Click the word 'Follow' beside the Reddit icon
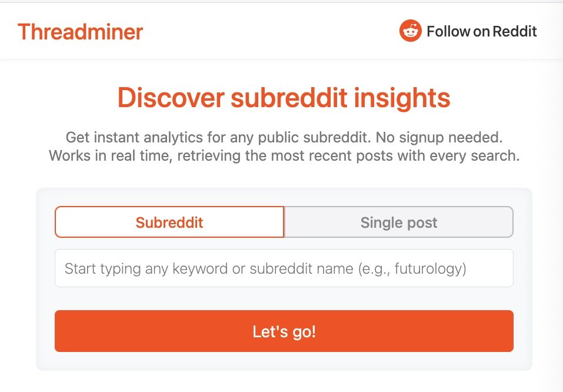This screenshot has height=392, width=563. 449,31
